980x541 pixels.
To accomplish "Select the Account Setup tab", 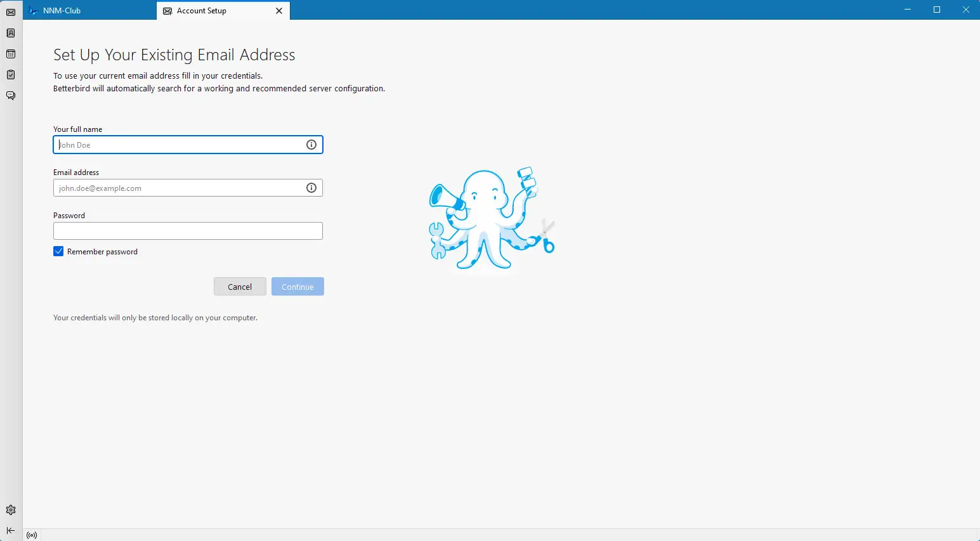I will (223, 11).
